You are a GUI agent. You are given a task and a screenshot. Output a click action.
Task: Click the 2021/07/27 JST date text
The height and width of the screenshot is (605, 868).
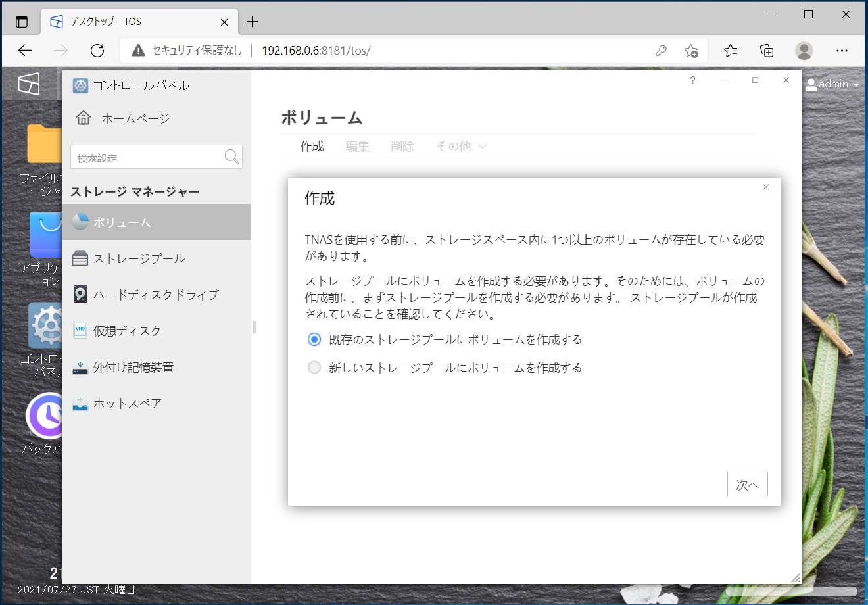click(x=76, y=590)
